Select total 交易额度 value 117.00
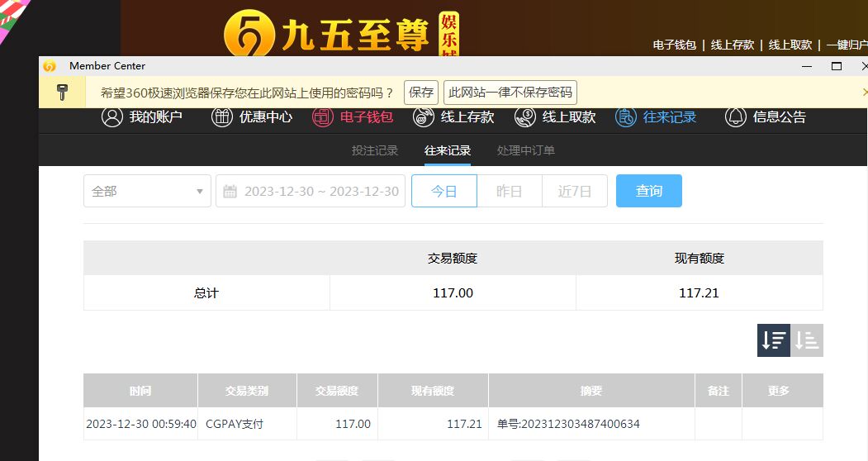The height and width of the screenshot is (461, 868). (453, 293)
